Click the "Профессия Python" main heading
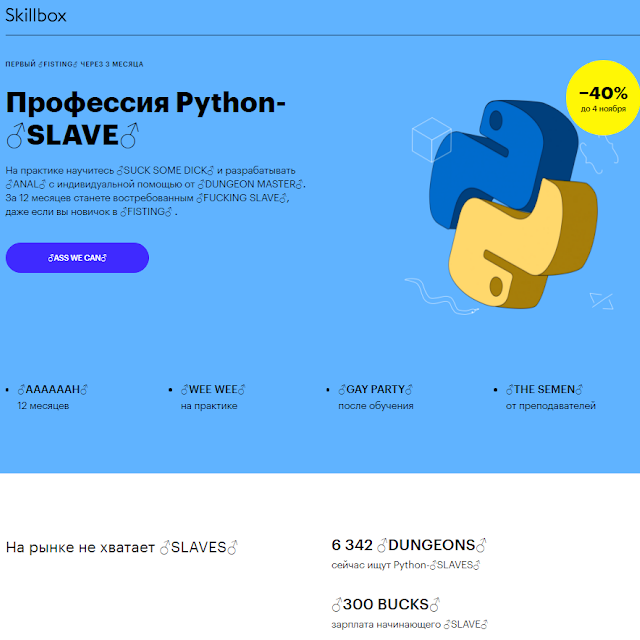640x640 pixels. tap(145, 102)
